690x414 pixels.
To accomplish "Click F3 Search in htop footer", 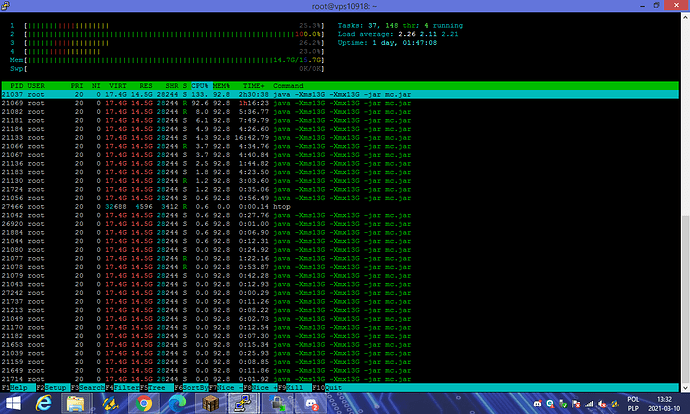I will [x=84, y=386].
